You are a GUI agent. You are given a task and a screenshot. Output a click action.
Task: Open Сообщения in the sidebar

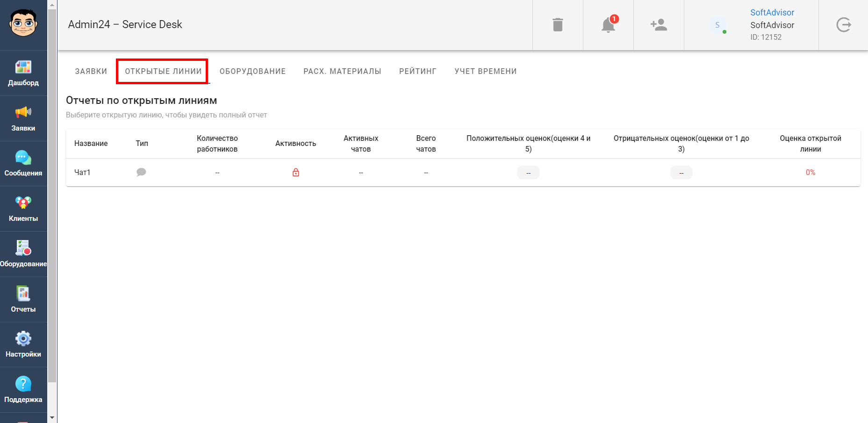[23, 164]
